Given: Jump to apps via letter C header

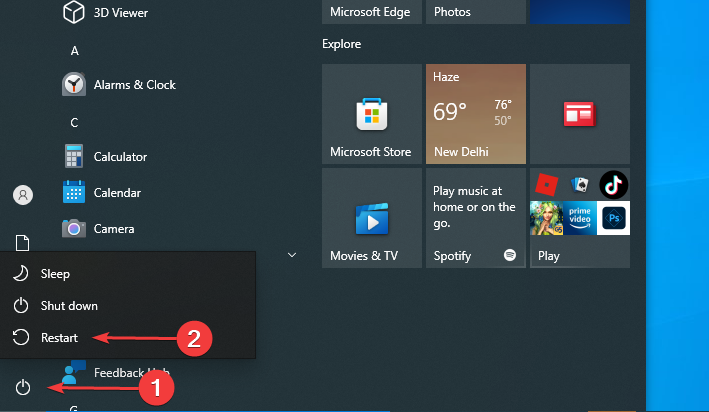Looking at the screenshot, I should point(75,123).
